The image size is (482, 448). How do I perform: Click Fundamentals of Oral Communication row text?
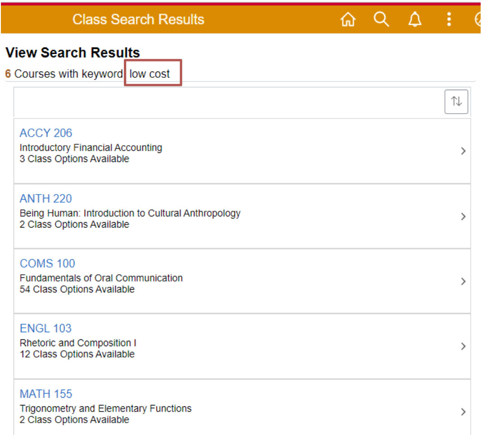[x=101, y=278]
